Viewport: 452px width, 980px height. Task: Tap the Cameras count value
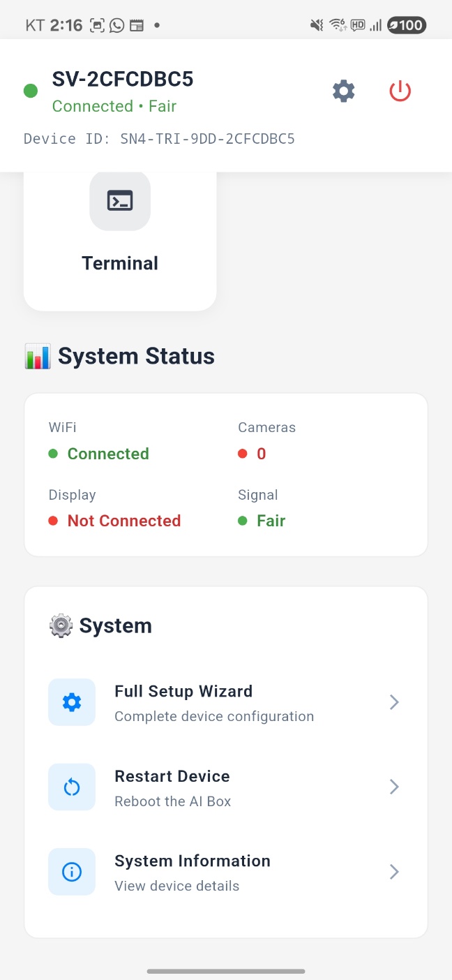(261, 454)
